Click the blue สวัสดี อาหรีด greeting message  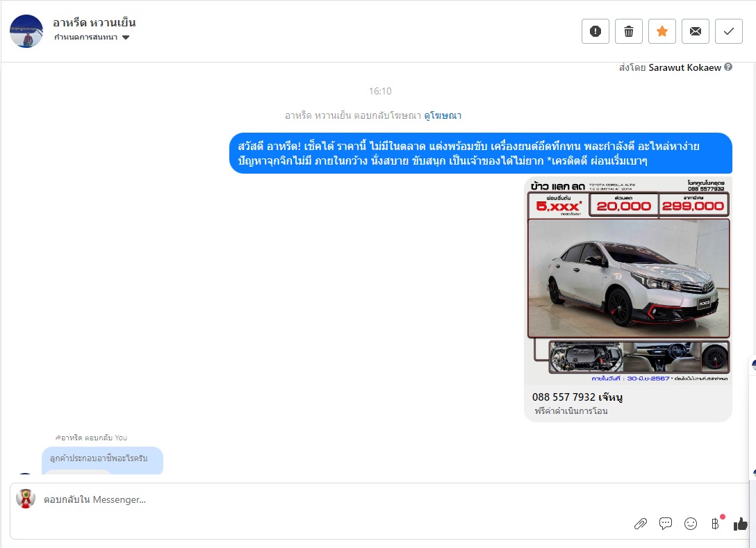[481, 153]
